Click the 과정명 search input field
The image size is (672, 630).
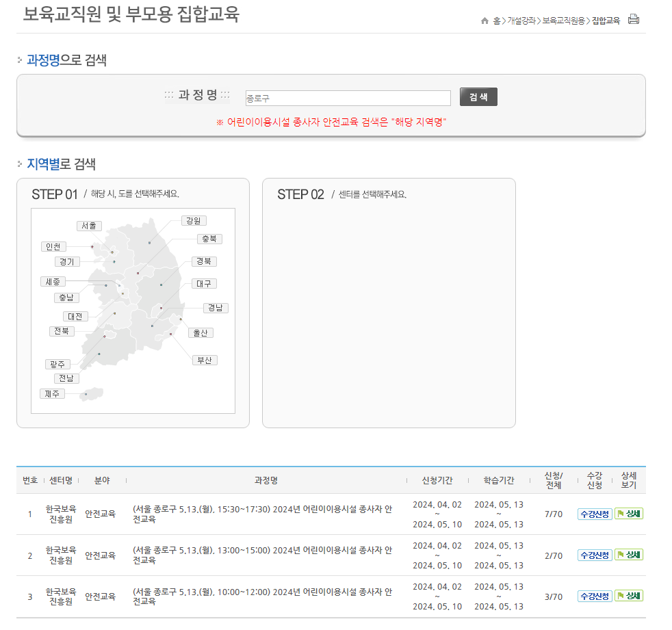point(348,97)
